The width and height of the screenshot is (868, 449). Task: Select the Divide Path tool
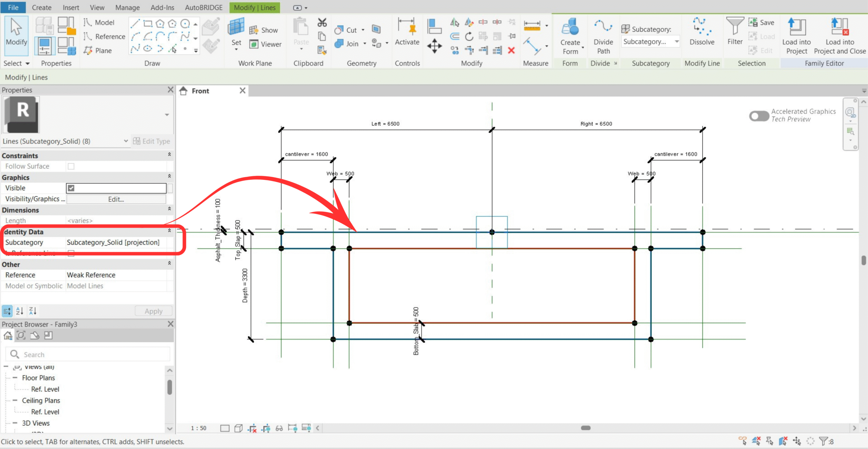[x=603, y=28]
